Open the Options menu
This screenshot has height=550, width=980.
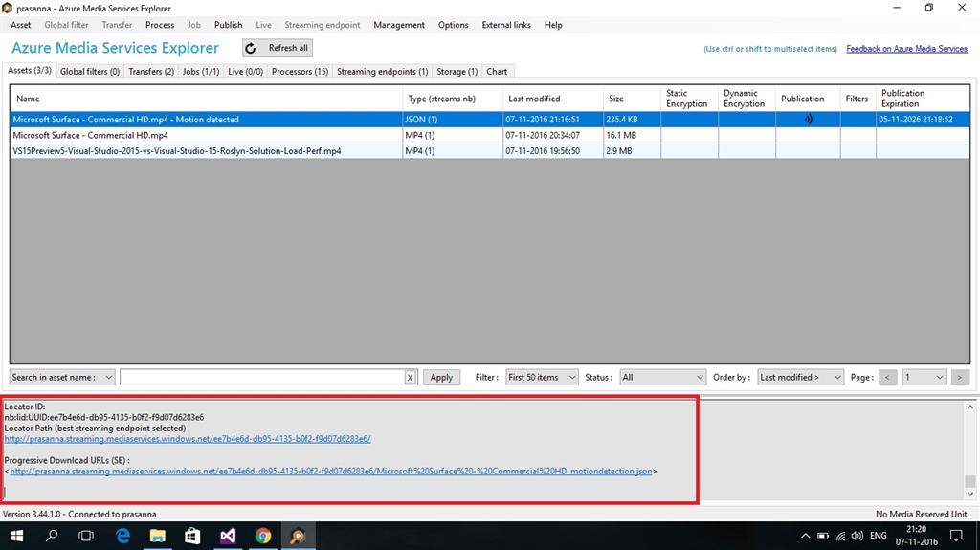tap(453, 25)
